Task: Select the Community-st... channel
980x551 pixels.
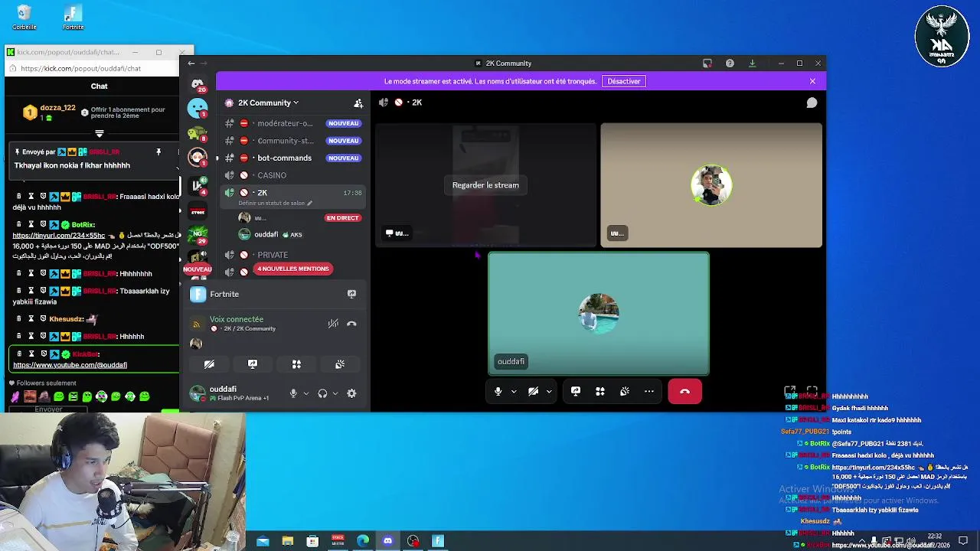Action: (x=292, y=141)
